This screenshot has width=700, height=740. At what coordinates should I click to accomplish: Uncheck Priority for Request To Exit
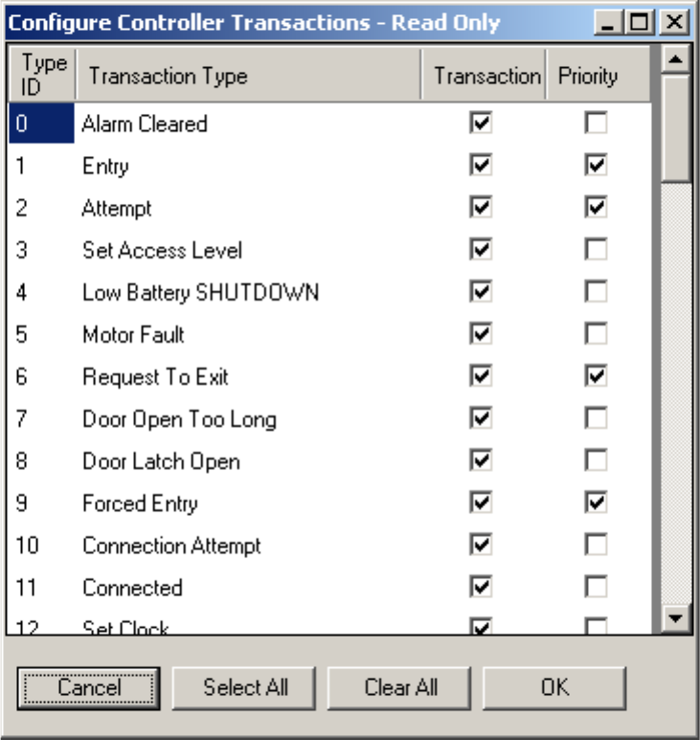click(x=596, y=375)
